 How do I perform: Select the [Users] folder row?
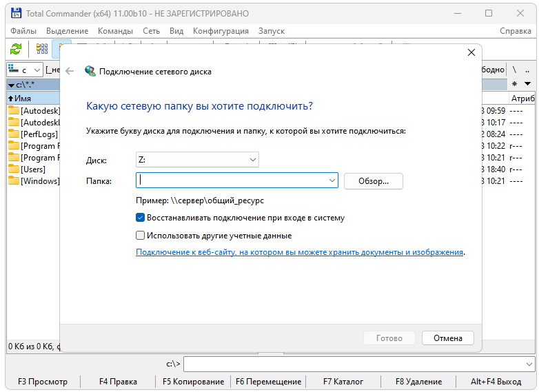point(33,169)
